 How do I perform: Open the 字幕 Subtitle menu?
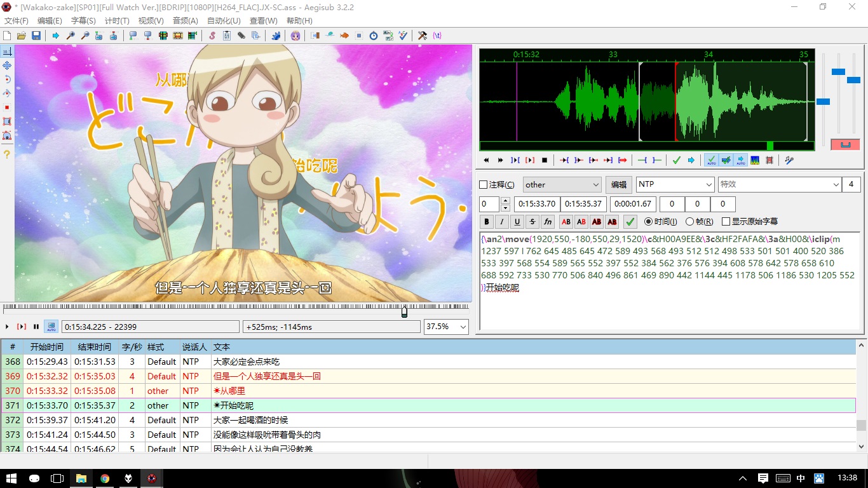83,21
